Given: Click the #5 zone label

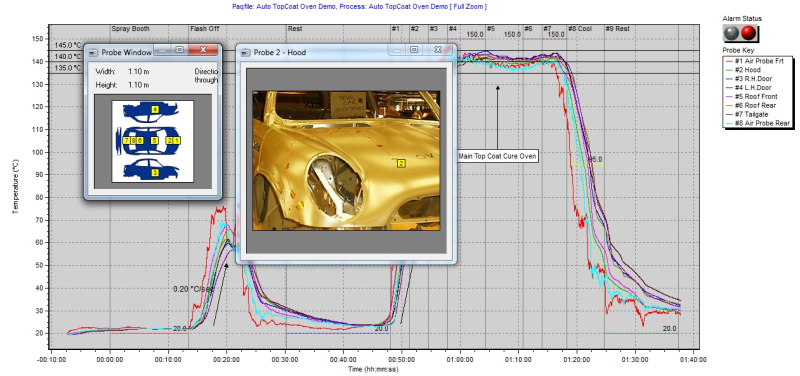Looking at the screenshot, I should 490,29.
